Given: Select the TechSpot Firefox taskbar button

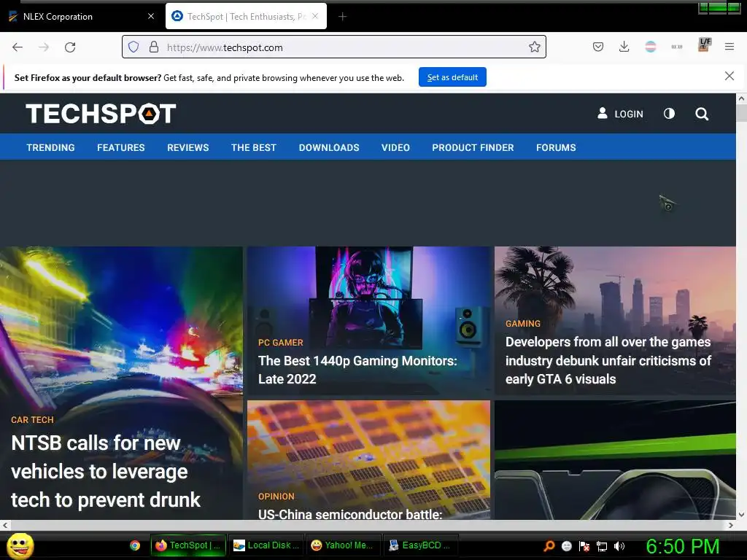Looking at the screenshot, I should click(188, 545).
